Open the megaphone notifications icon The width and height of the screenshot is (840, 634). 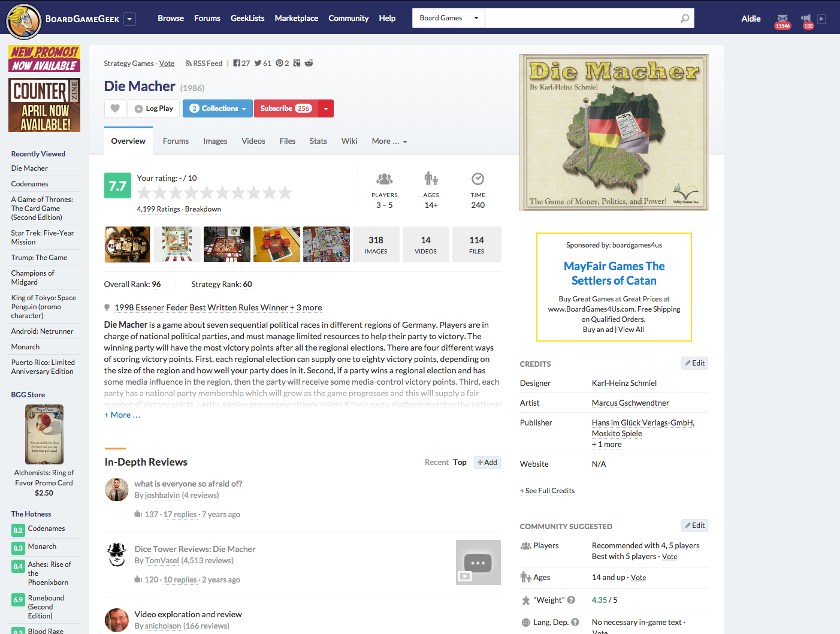(x=806, y=19)
